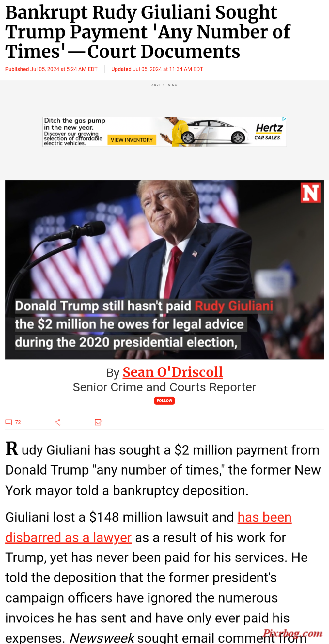The height and width of the screenshot is (644, 329).
Task: Open 'has been disbarred as a lawyer' link
Action: [x=148, y=527]
